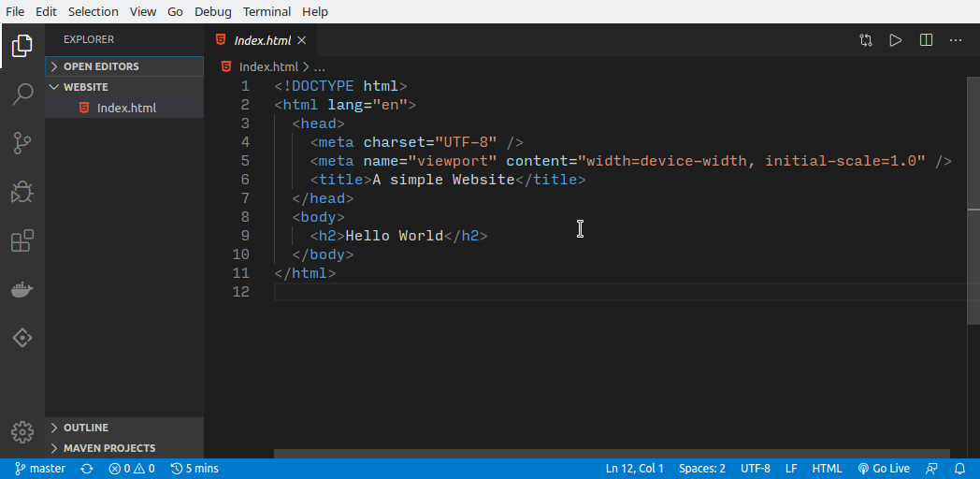Click the master branch in status bar
The height and width of the screenshot is (479, 980).
pos(40,469)
